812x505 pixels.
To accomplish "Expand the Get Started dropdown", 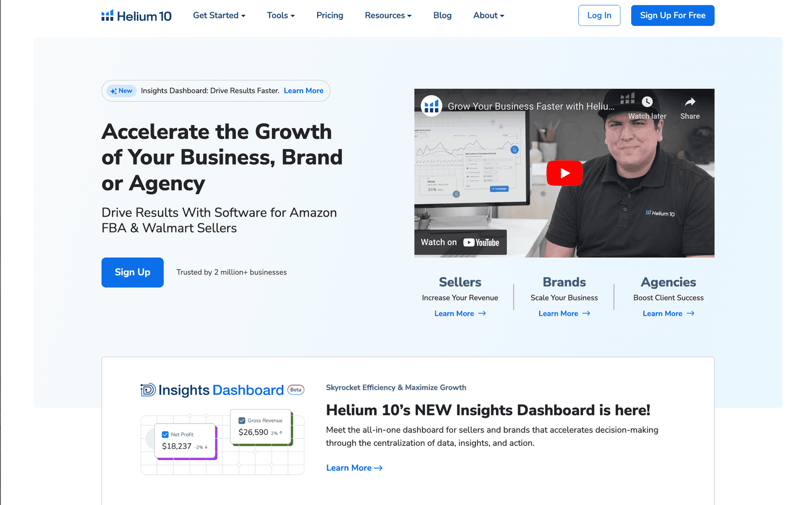I will click(219, 15).
